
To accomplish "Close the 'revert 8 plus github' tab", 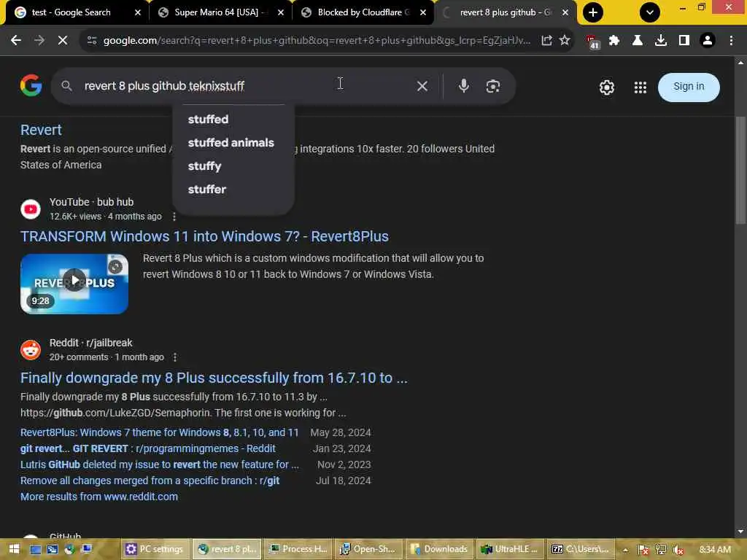I will [565, 12].
